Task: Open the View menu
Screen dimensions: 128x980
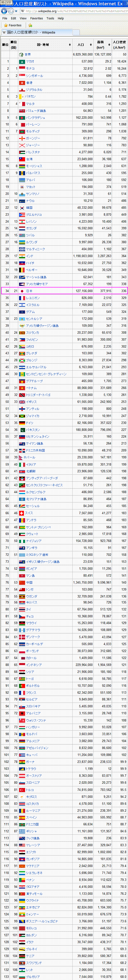Action: (23, 18)
